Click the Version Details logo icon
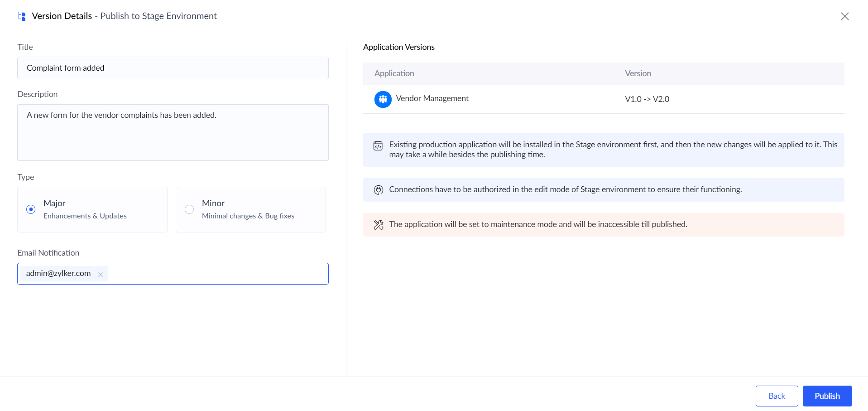Image resolution: width=868 pixels, height=411 pixels. [22, 16]
